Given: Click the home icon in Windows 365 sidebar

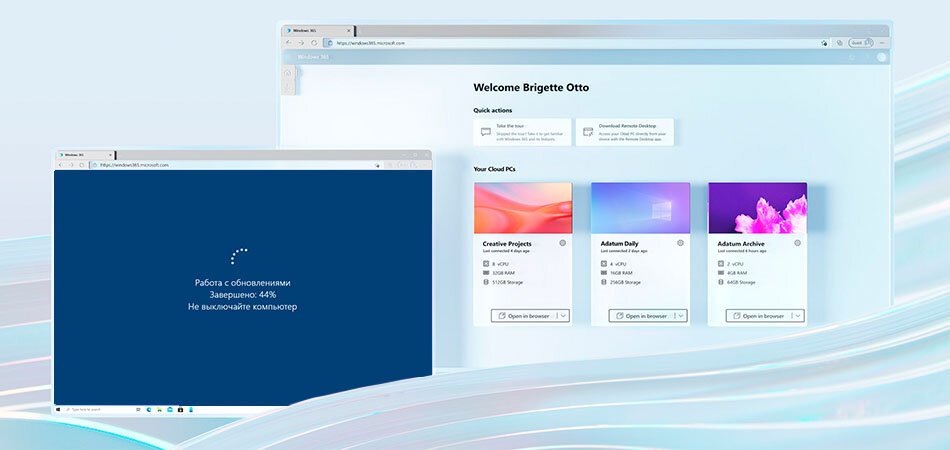Looking at the screenshot, I should 288,73.
